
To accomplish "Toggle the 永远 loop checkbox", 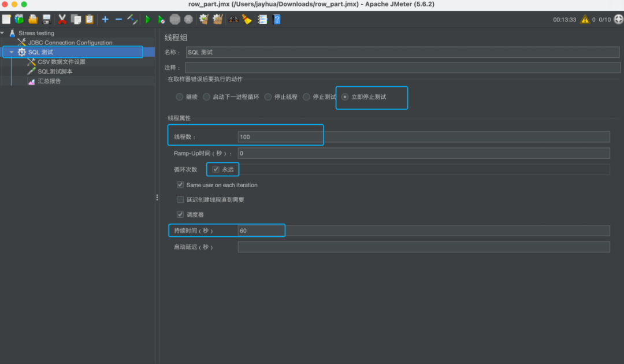I will point(216,169).
